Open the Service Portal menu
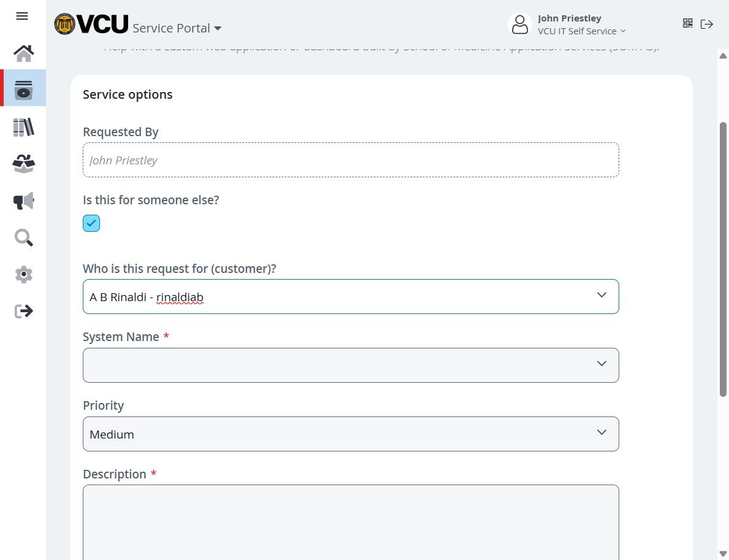This screenshot has height=560, width=729. (x=177, y=28)
